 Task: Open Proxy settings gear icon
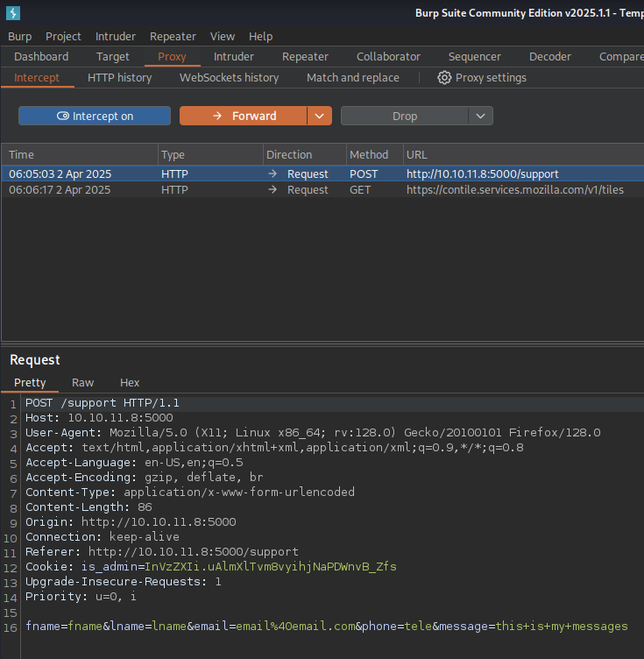pos(444,78)
